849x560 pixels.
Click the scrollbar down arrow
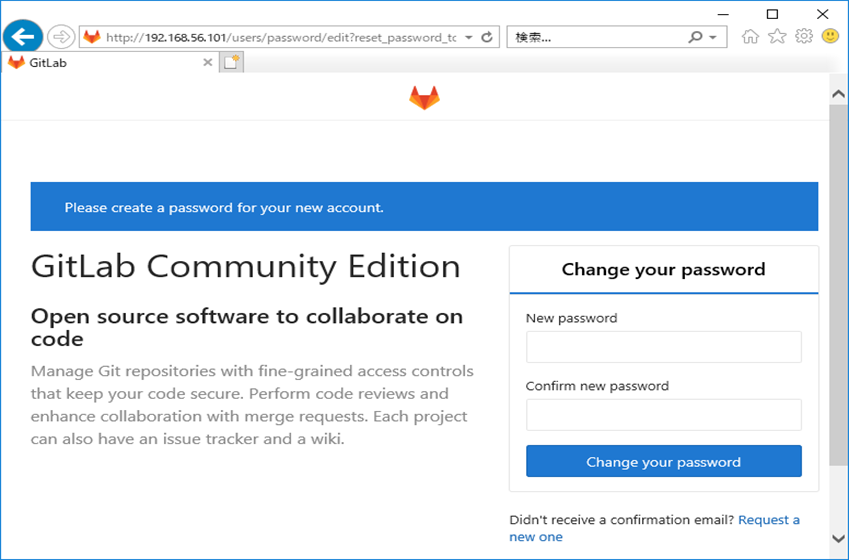pyautogui.click(x=838, y=538)
